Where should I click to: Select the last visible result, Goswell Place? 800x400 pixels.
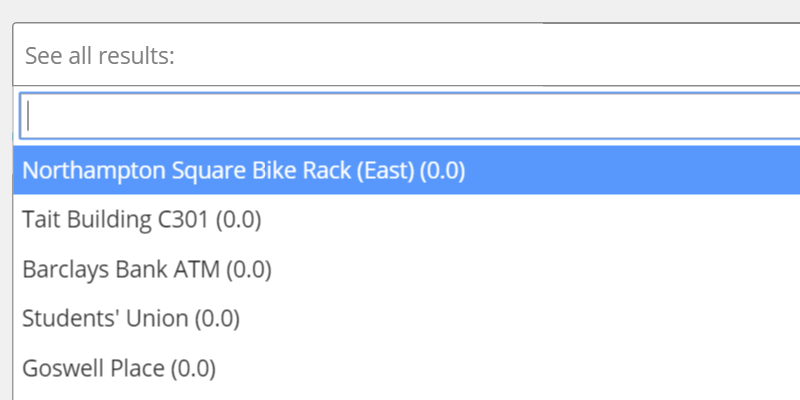[119, 368]
